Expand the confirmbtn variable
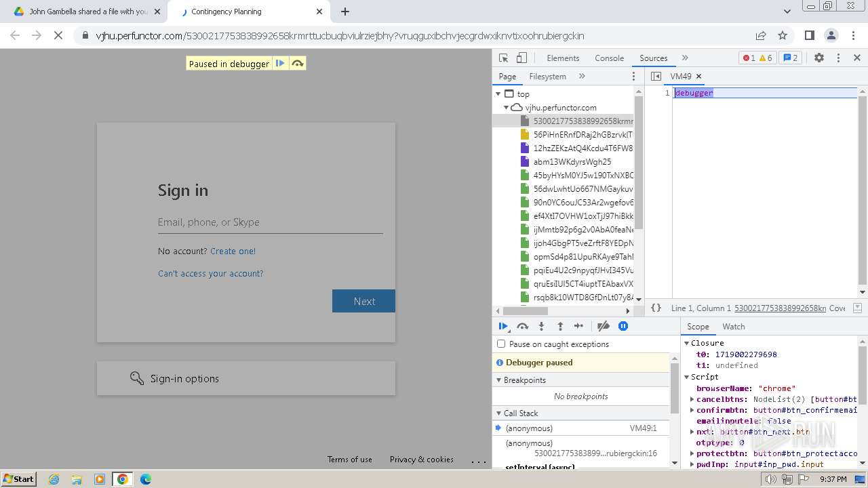The image size is (868, 488). (692, 410)
